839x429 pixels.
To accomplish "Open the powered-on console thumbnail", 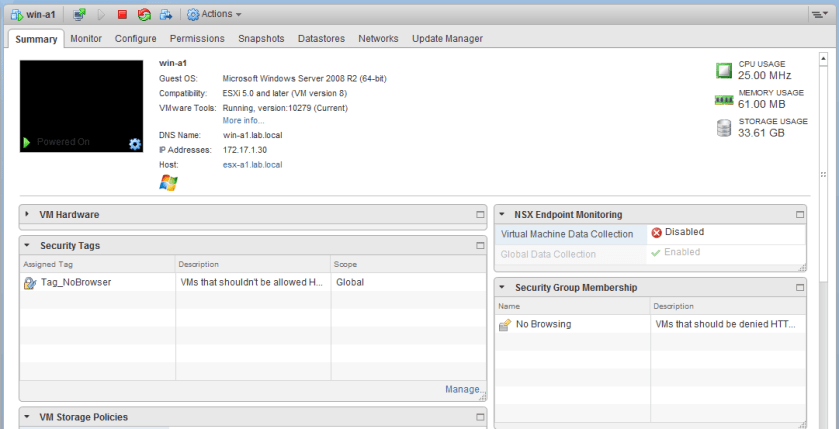I will pyautogui.click(x=81, y=105).
